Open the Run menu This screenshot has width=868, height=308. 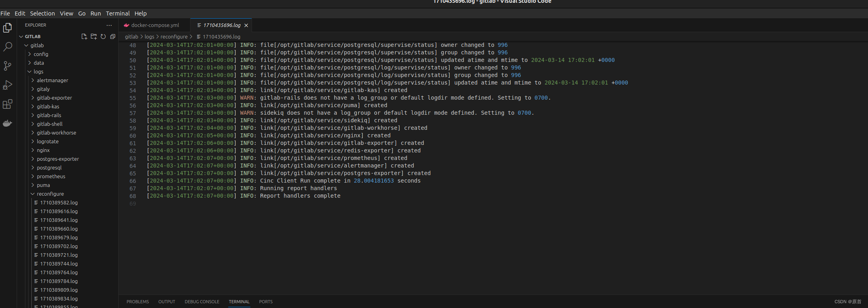coord(96,13)
